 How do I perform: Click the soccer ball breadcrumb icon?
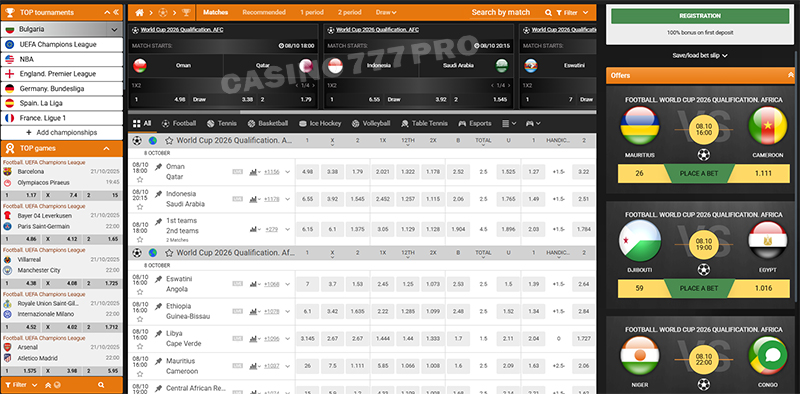[163, 12]
